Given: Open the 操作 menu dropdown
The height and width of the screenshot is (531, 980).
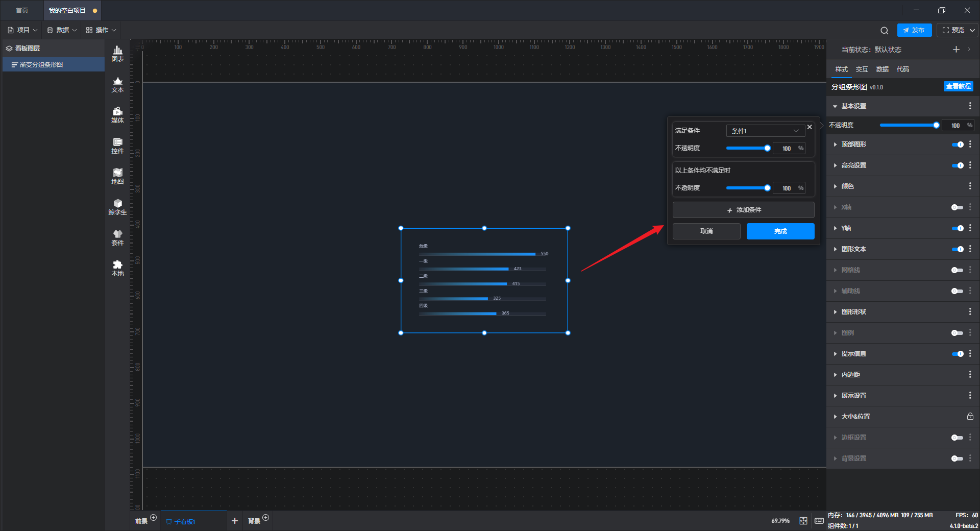Looking at the screenshot, I should [x=101, y=30].
